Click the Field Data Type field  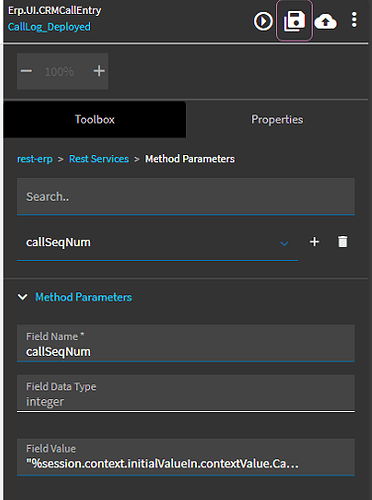tap(186, 393)
